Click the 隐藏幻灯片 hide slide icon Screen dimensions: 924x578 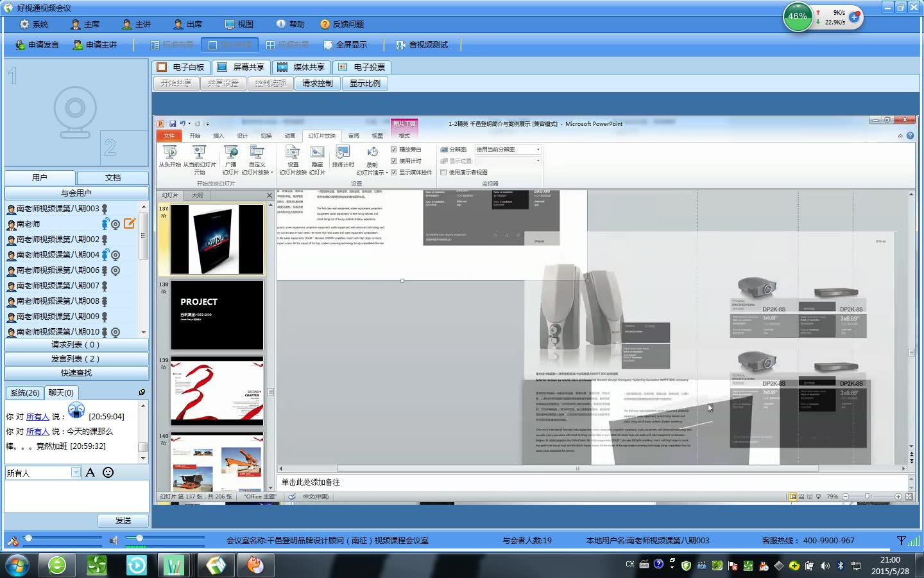tap(317, 152)
